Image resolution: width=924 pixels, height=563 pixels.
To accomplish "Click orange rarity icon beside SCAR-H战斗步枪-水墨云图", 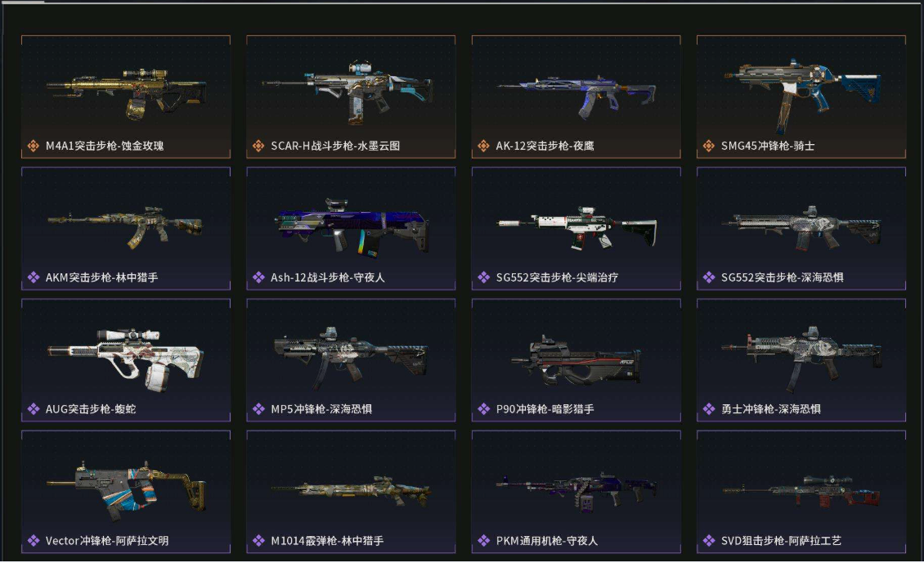I will (x=258, y=146).
